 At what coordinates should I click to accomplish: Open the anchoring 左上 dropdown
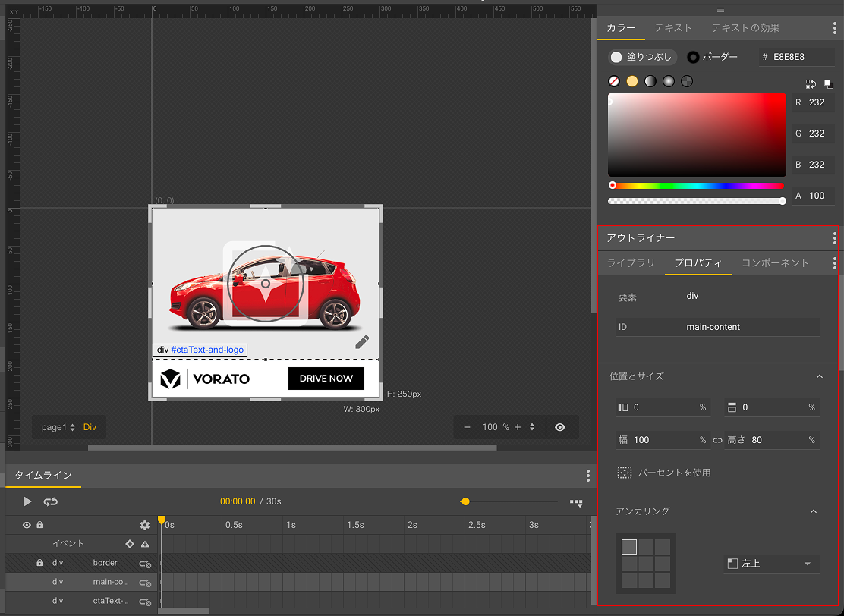pyautogui.click(x=770, y=564)
